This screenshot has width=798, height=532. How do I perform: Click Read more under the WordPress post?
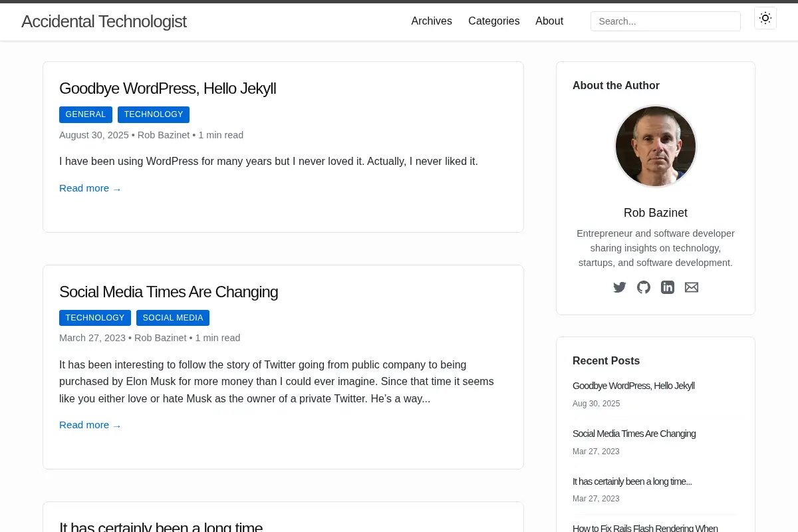click(x=90, y=188)
